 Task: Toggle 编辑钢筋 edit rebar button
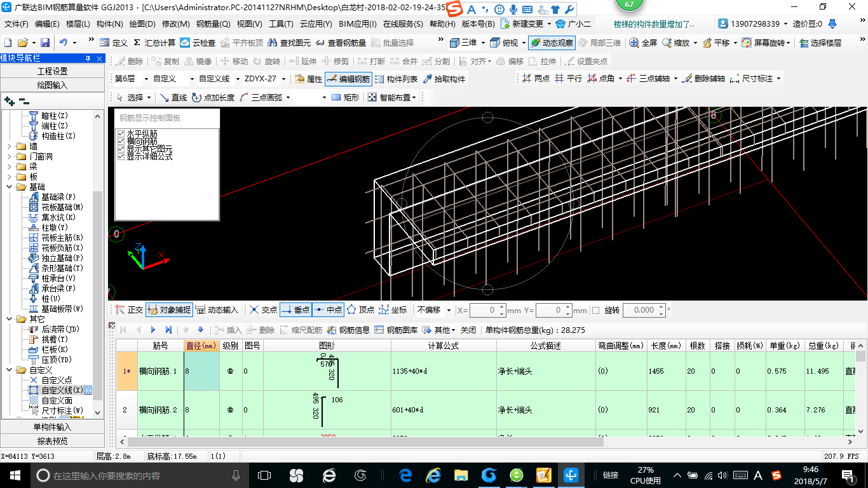pyautogui.click(x=348, y=79)
